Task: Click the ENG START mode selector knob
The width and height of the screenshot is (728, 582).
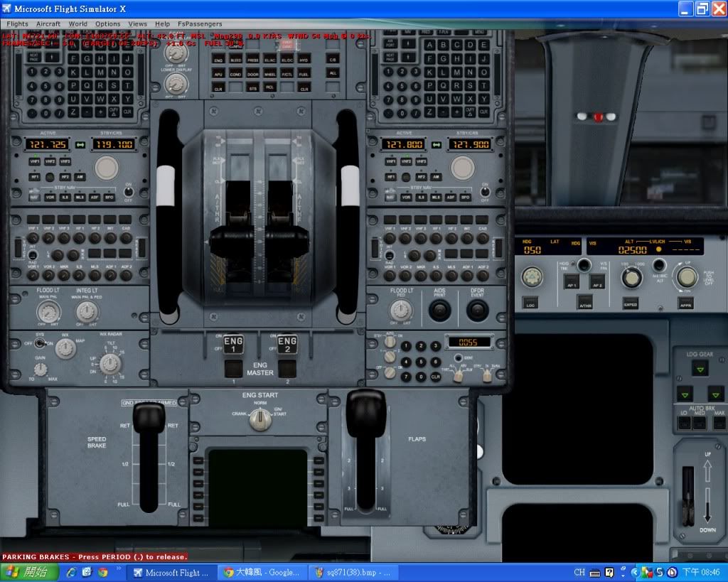Action: tap(260, 419)
